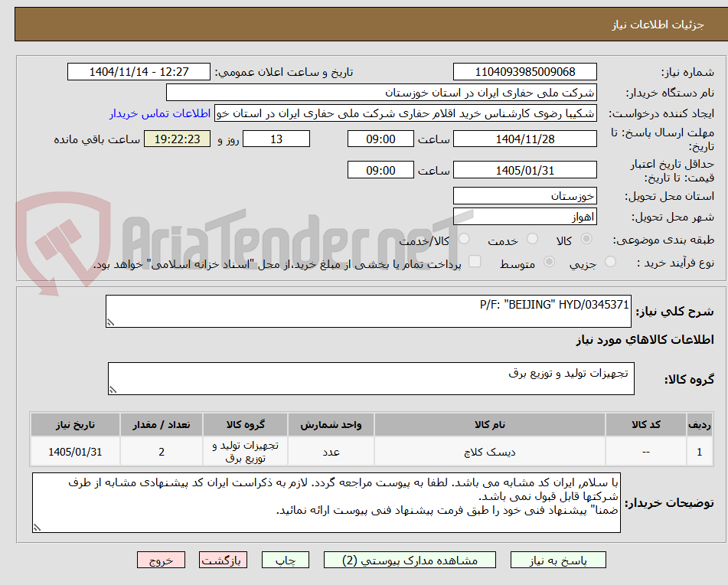Click the واحد شمارش column header
Image resolution: width=728 pixels, height=585 pixels.
point(331,425)
